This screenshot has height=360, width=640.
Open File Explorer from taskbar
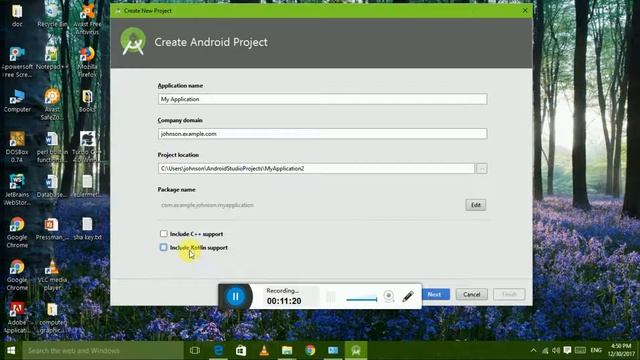point(287,350)
